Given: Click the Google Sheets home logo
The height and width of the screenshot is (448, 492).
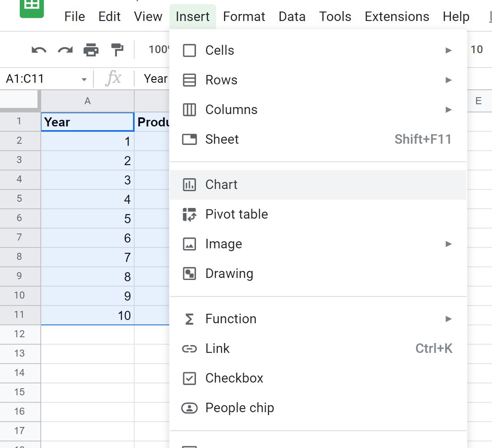Looking at the screenshot, I should 32,7.
